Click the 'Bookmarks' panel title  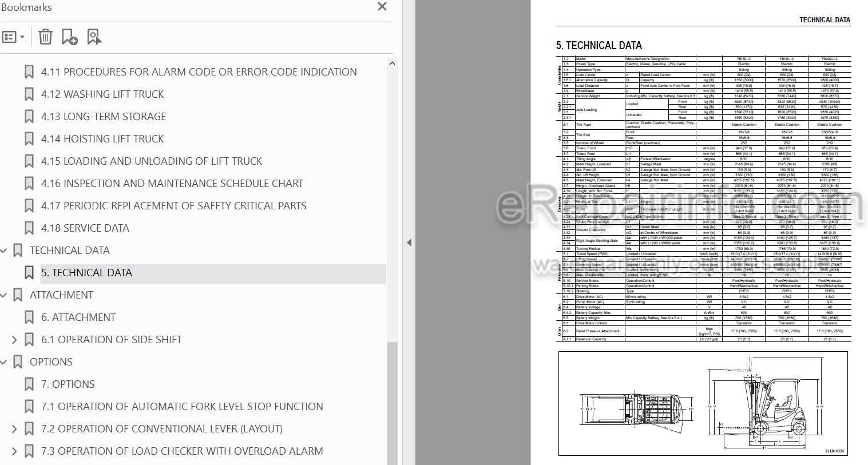point(26,7)
